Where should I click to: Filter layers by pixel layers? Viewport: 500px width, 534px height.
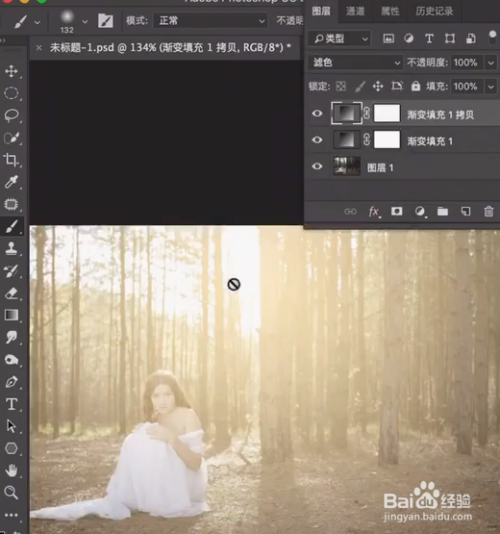click(x=388, y=38)
